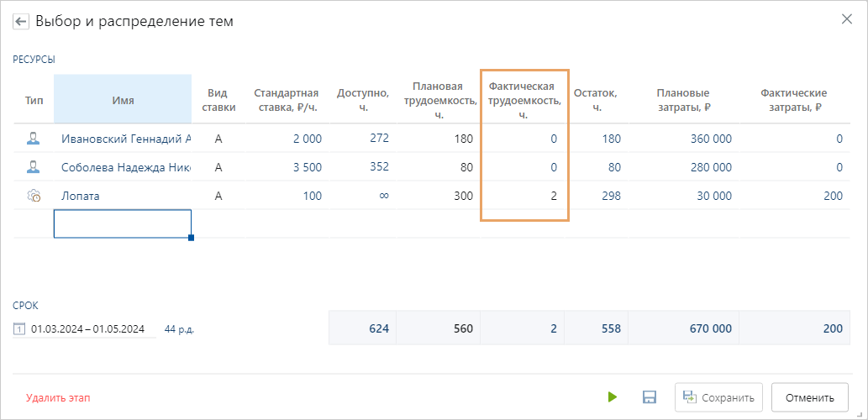The image size is (868, 420).
Task: Open resource Лопата link
Action: (81, 196)
